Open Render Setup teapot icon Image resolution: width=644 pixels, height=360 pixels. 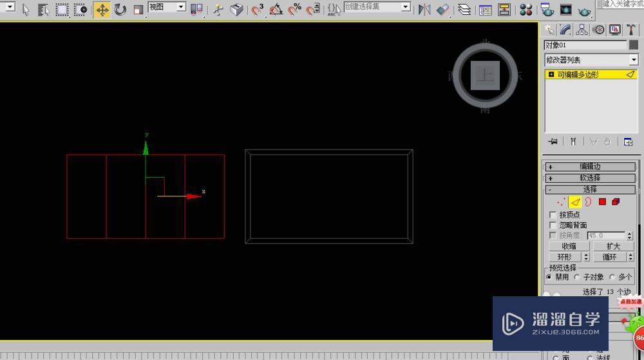pyautogui.click(x=547, y=10)
